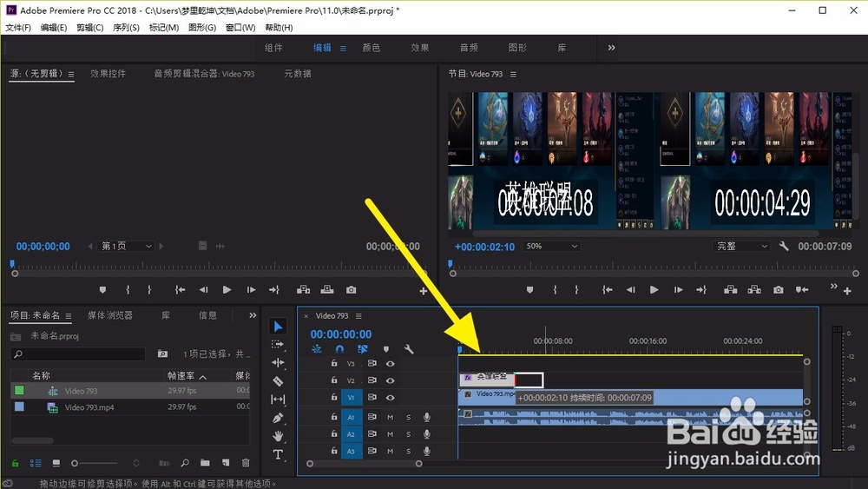Click the Project panel search field

[78, 354]
